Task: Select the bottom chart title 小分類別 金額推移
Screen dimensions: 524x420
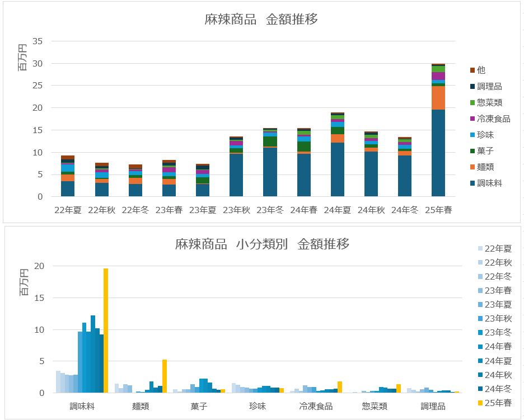Action: (x=262, y=244)
